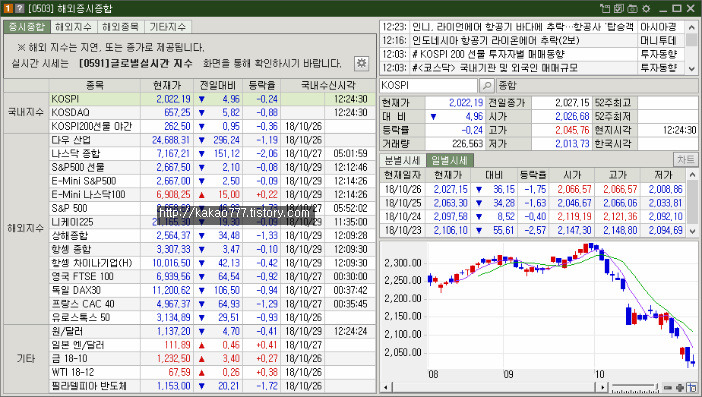Screen dimensions: 702x397
Task: Click the 18/10/25 daily price row
Action: 533,203
